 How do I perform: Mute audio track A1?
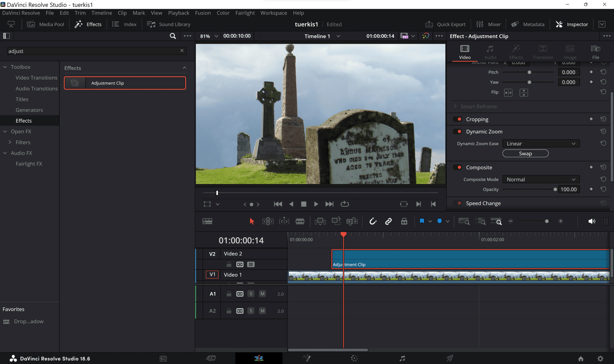click(x=262, y=294)
